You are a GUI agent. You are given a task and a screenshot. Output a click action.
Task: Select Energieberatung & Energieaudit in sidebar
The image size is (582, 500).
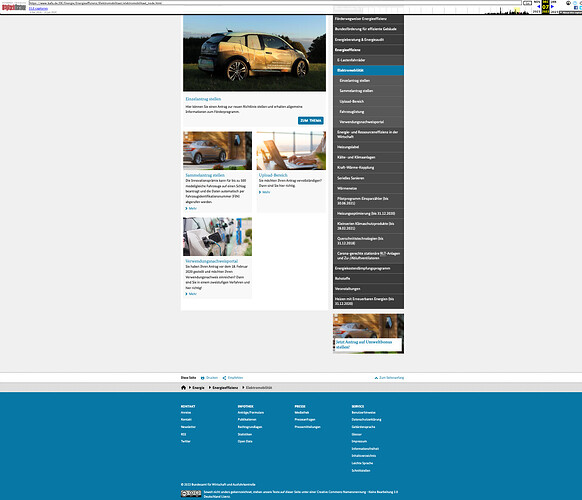[368, 39]
